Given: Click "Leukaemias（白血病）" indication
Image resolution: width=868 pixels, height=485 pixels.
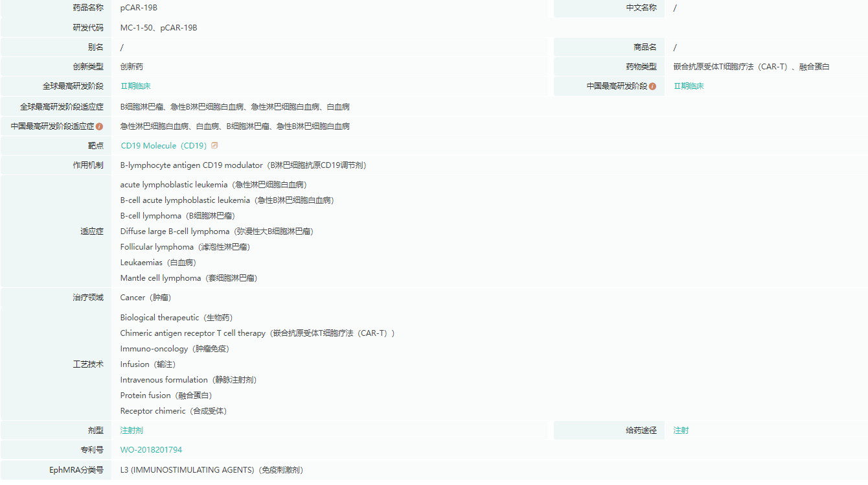Looking at the screenshot, I should tap(158, 263).
